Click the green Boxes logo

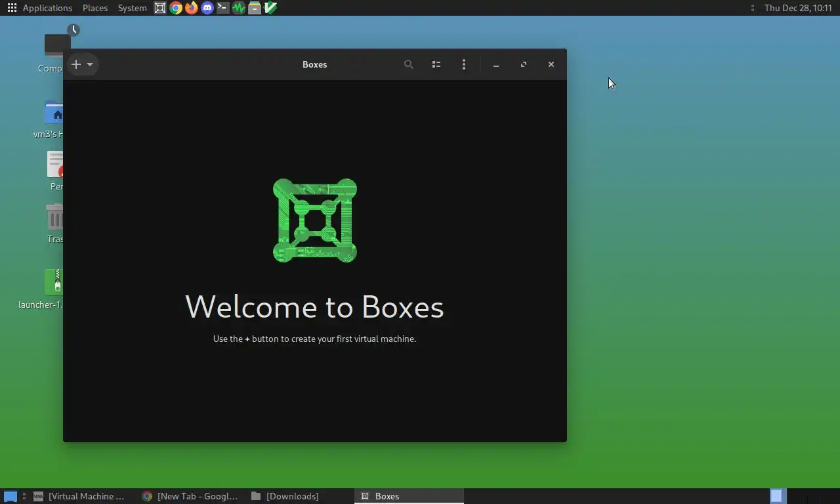point(315,220)
